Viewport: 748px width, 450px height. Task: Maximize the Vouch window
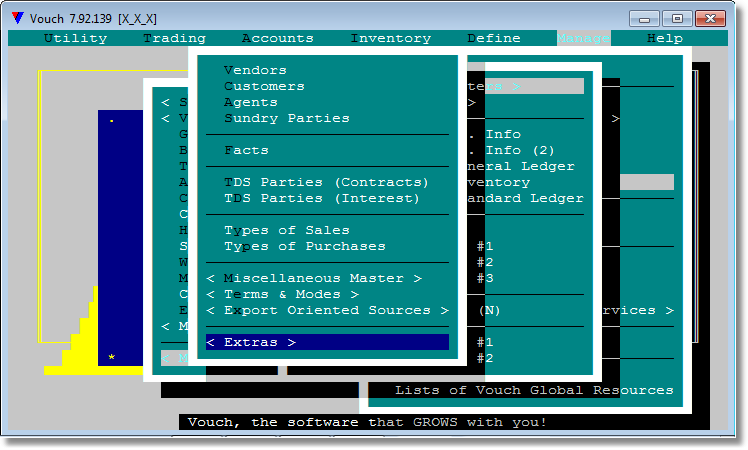click(677, 19)
